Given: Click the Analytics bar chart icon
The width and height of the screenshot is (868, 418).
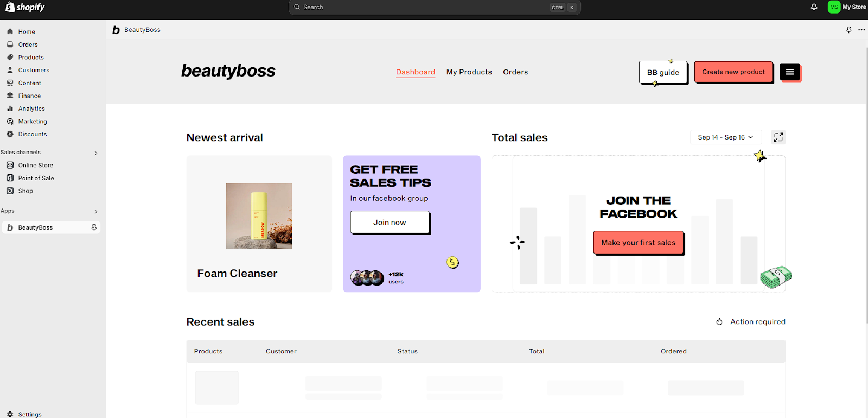Looking at the screenshot, I should [x=10, y=109].
